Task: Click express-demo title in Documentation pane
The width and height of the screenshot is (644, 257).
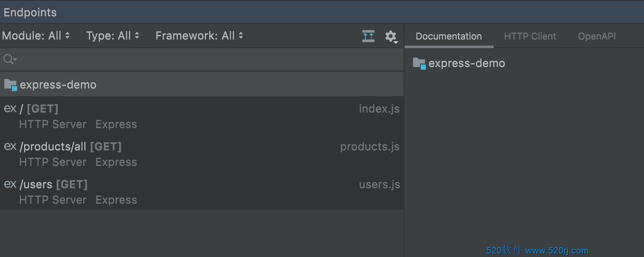Action: click(x=467, y=63)
